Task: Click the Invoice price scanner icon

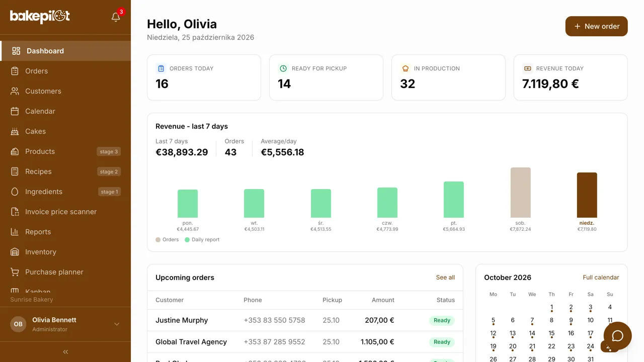Action: click(15, 212)
